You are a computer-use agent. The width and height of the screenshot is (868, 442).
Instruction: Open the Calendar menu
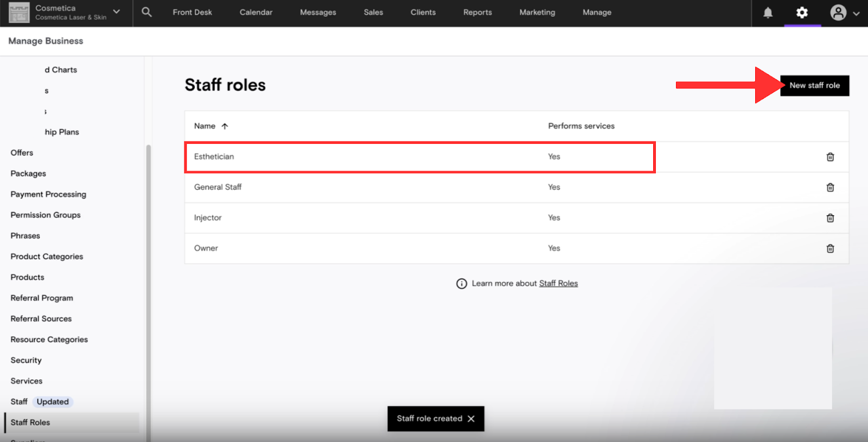tap(256, 12)
